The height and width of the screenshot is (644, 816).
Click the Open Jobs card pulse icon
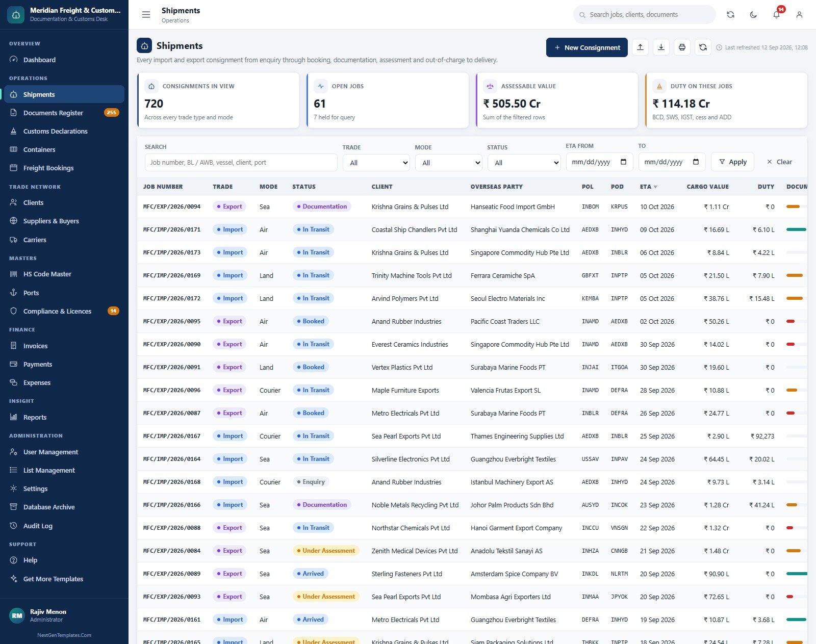[x=321, y=86]
